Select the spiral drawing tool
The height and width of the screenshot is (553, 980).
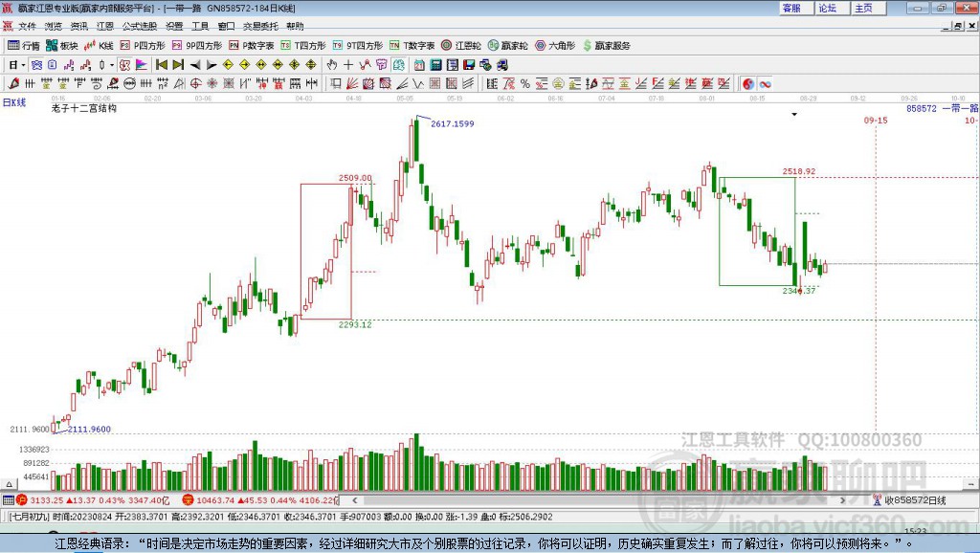coord(97,83)
